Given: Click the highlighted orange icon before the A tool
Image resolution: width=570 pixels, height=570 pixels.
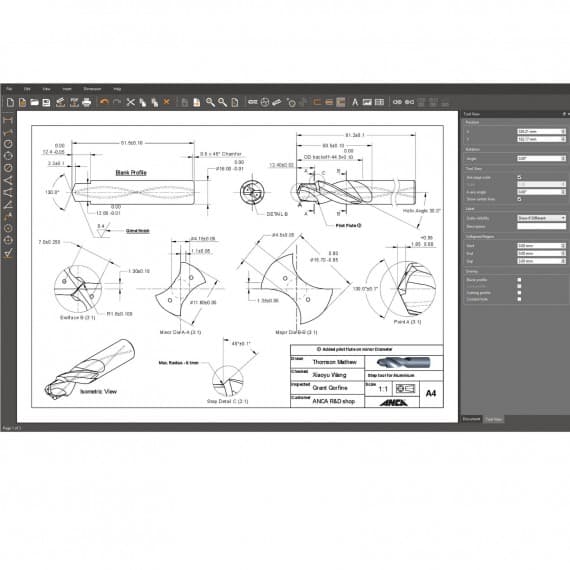Looking at the screenshot, I should 341,103.
